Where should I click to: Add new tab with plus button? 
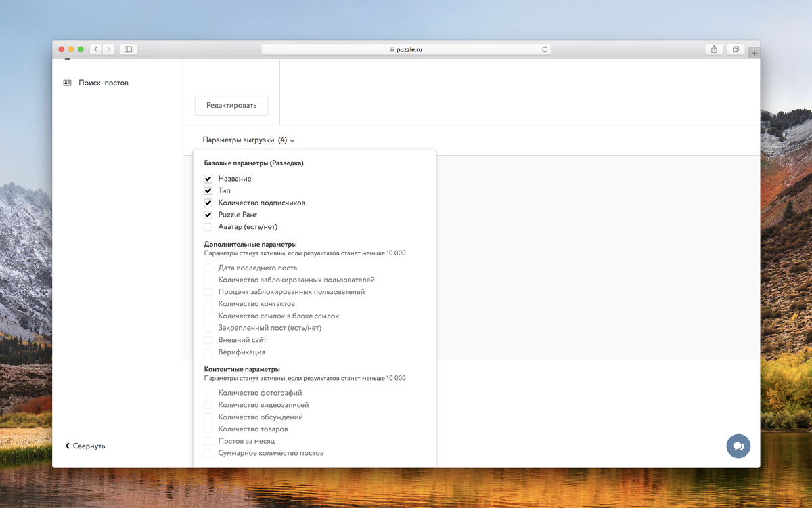coord(754,53)
